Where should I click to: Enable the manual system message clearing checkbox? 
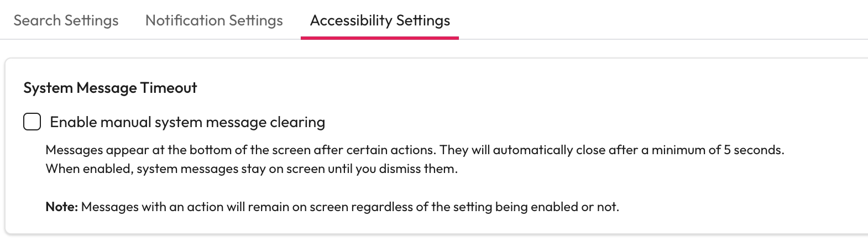(x=32, y=122)
